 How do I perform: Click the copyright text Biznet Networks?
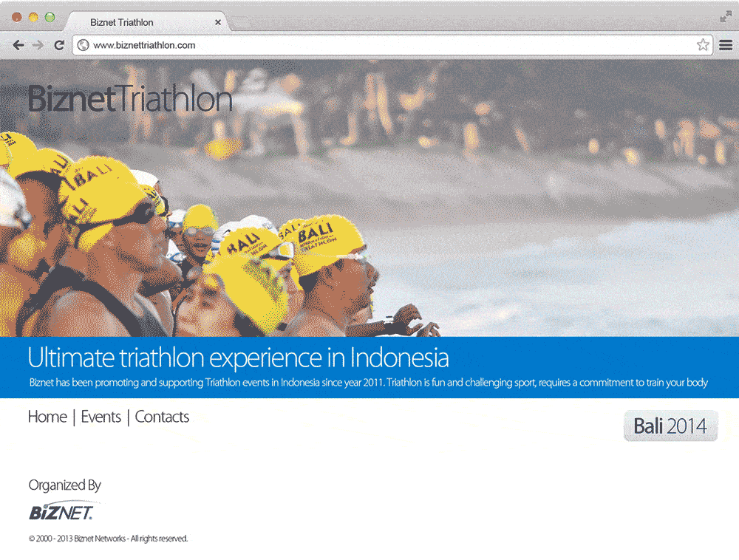click(108, 539)
